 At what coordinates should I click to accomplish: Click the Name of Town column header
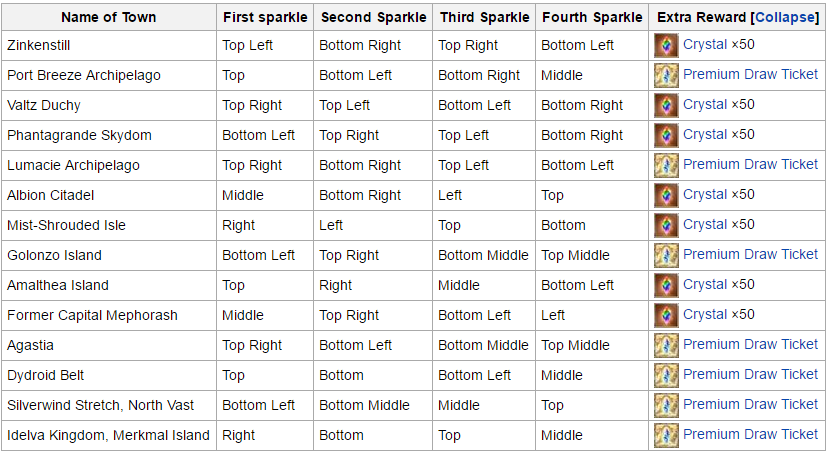[109, 17]
